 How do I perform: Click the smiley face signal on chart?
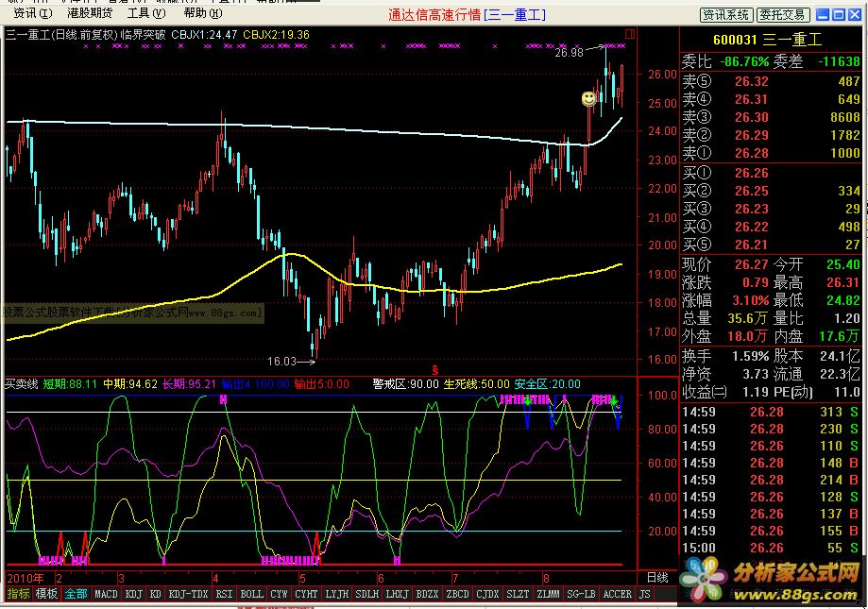588,99
